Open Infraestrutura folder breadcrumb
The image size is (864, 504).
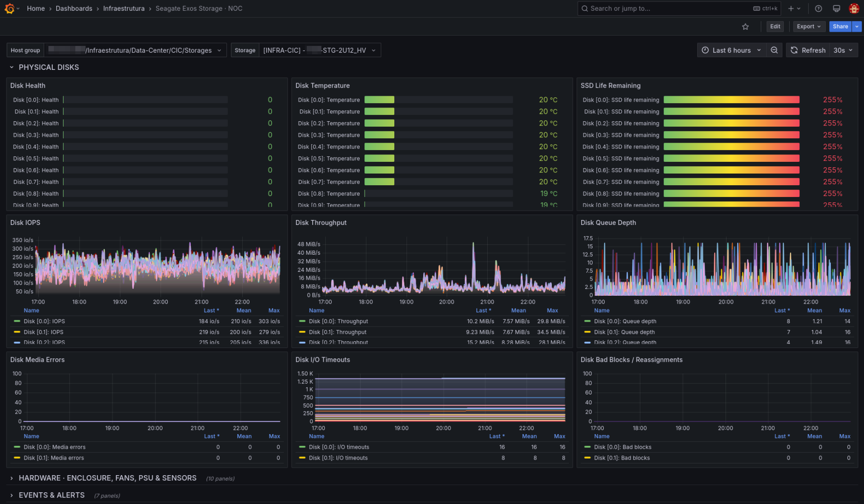tap(124, 8)
